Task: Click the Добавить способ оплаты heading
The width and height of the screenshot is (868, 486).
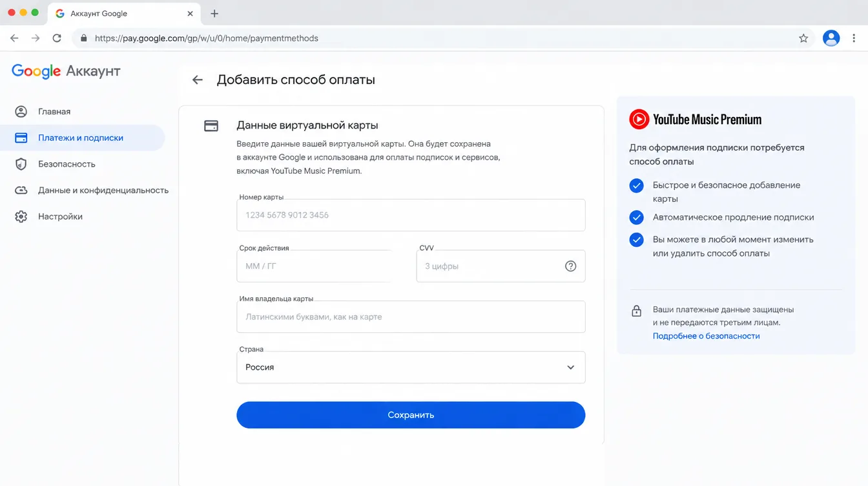Action: [296, 80]
